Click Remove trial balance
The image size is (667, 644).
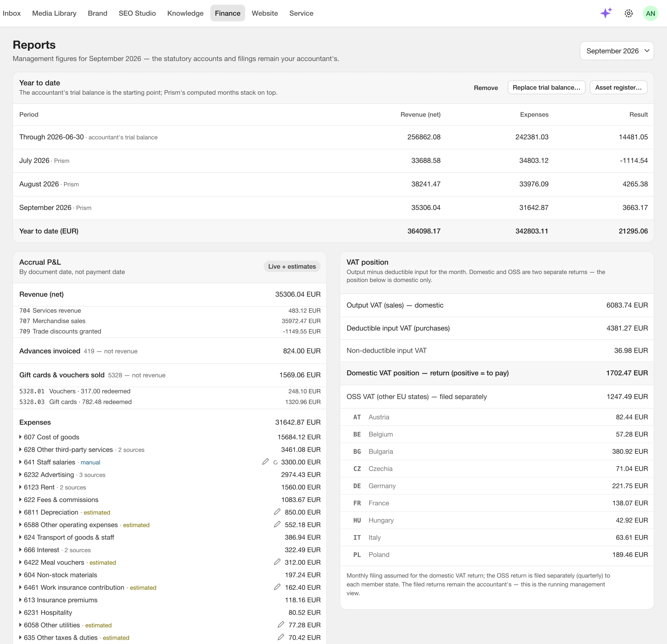[486, 88]
